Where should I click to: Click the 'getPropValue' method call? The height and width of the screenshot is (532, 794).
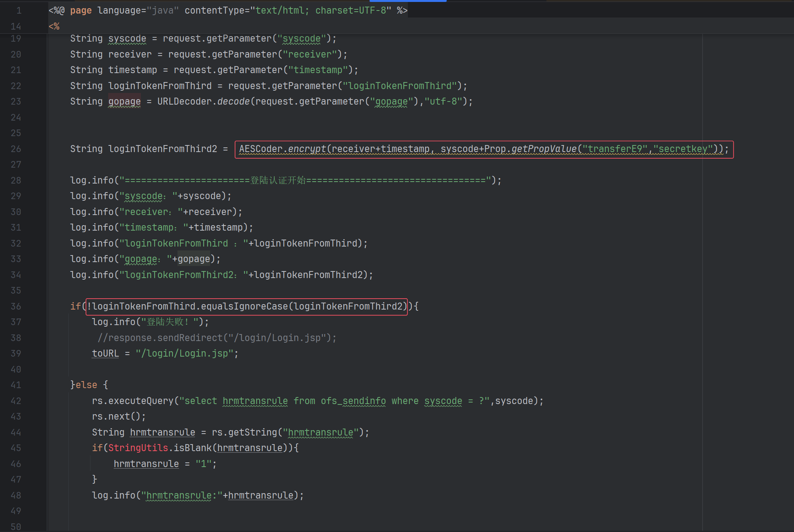click(544, 149)
